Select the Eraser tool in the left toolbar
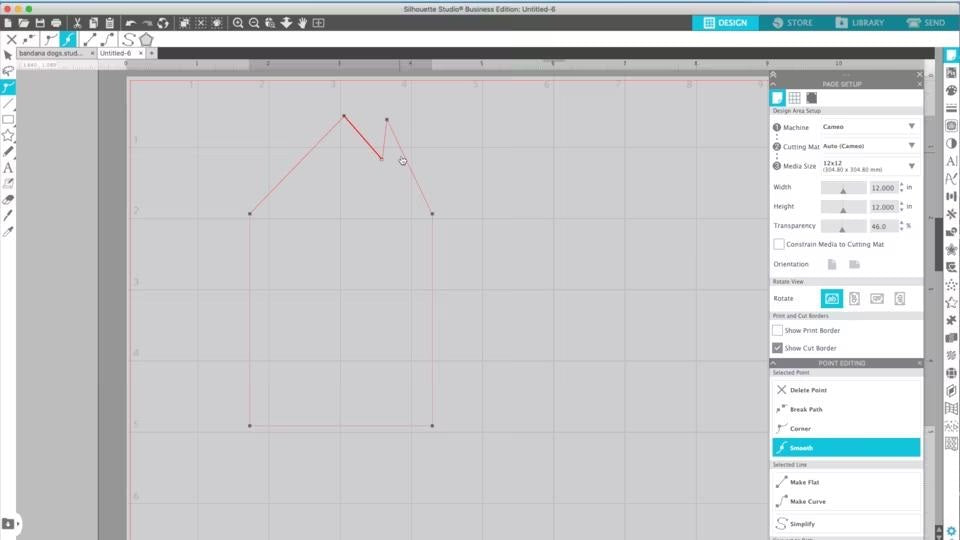The image size is (960, 540). coord(8,200)
